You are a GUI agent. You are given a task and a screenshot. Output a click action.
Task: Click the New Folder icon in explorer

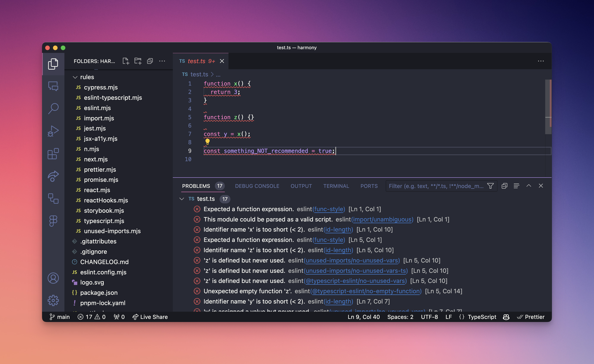coord(138,61)
